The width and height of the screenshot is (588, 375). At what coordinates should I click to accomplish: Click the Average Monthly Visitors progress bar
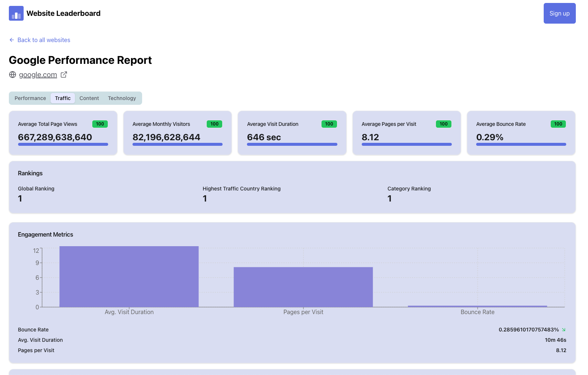(x=178, y=144)
